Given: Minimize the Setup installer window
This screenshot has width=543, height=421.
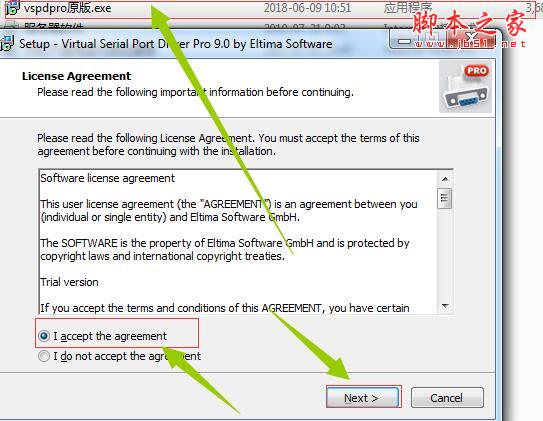Looking at the screenshot, I should pos(404,42).
